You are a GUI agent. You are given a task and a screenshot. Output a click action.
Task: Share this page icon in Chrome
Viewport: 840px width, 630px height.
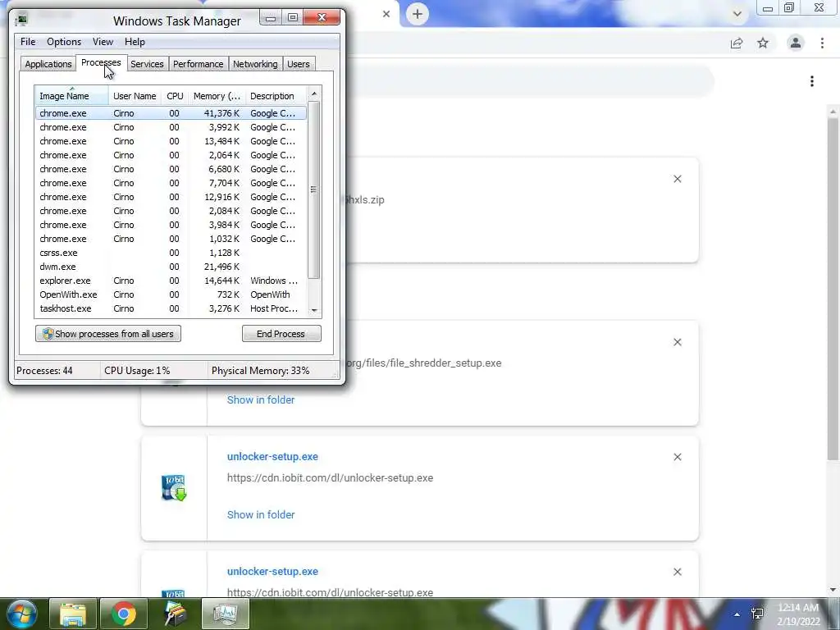(737, 43)
